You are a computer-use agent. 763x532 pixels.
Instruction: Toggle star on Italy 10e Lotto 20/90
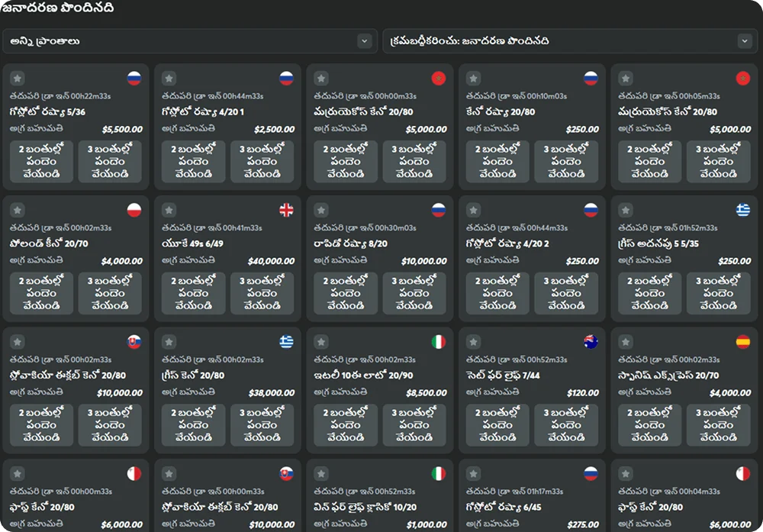321,342
